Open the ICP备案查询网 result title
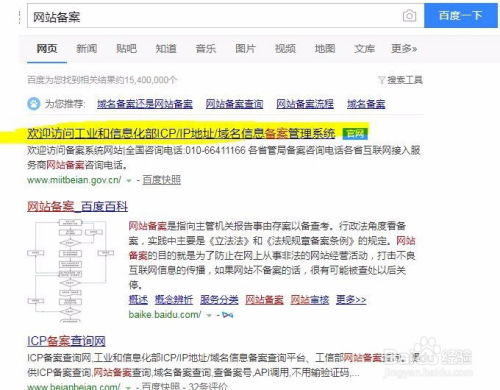500x390 pixels. point(66,341)
